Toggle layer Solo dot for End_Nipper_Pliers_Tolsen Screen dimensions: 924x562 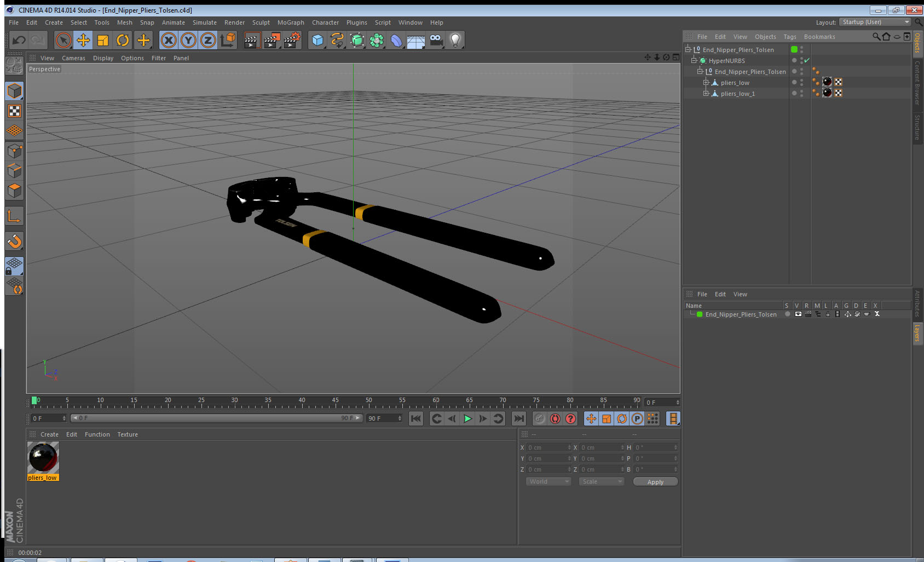[x=788, y=314]
